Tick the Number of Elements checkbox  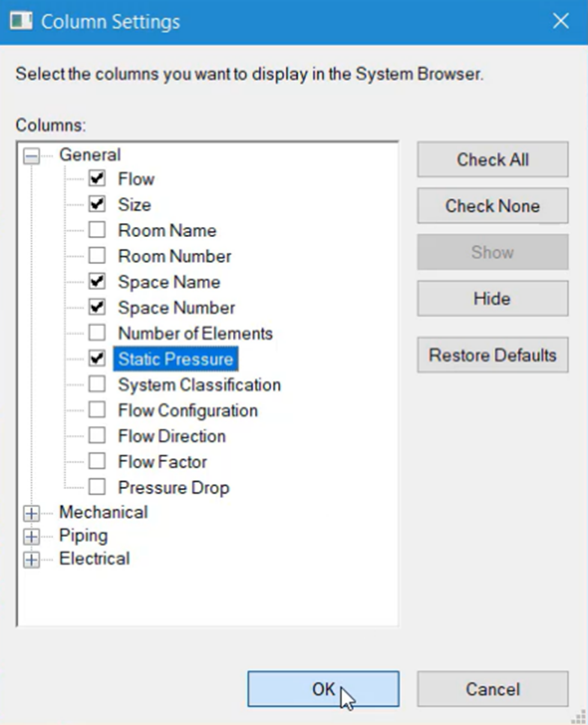pos(97,332)
